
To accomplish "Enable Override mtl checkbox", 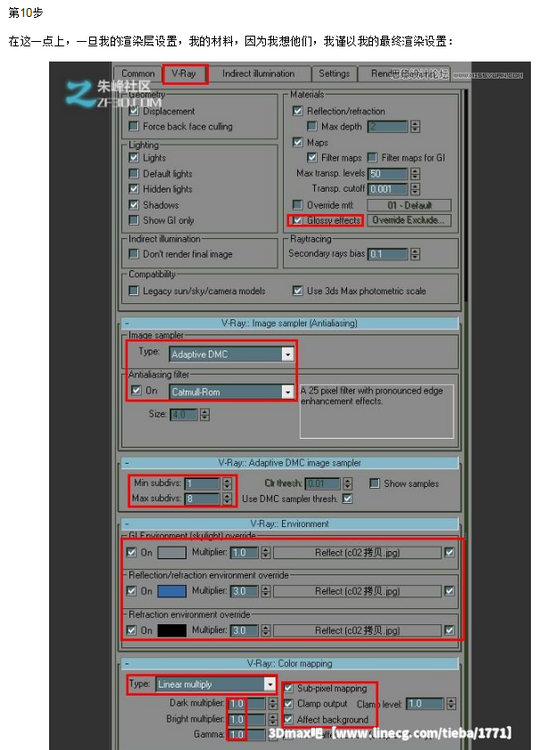I will tap(297, 205).
